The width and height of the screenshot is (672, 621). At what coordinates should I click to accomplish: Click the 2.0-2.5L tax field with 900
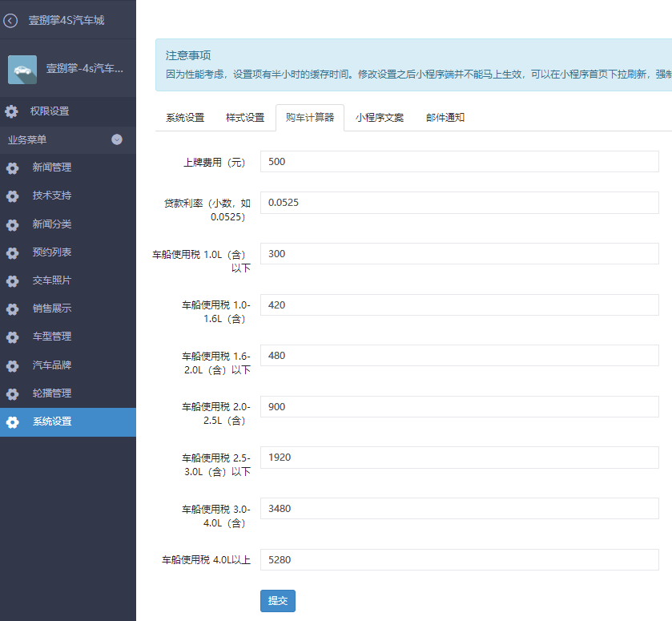(x=460, y=406)
